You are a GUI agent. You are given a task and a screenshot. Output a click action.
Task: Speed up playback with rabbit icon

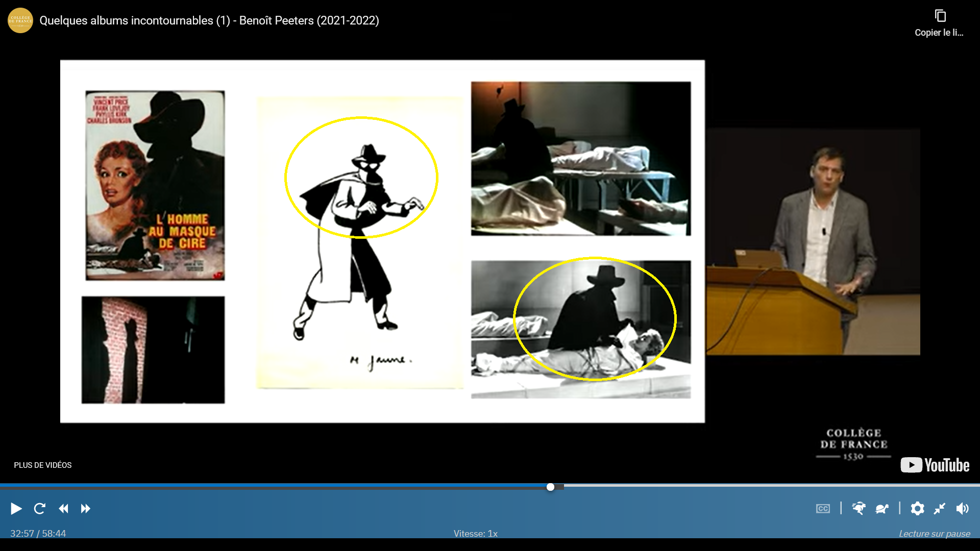pyautogui.click(x=859, y=509)
